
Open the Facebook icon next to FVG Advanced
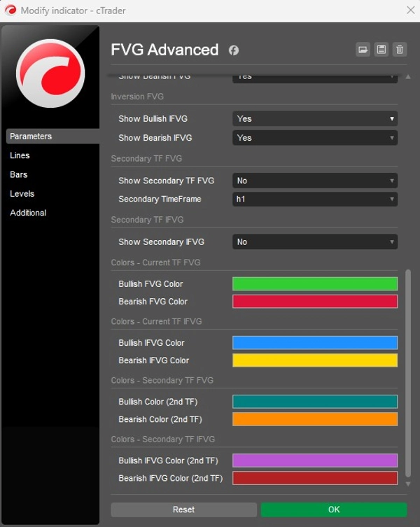coord(234,50)
